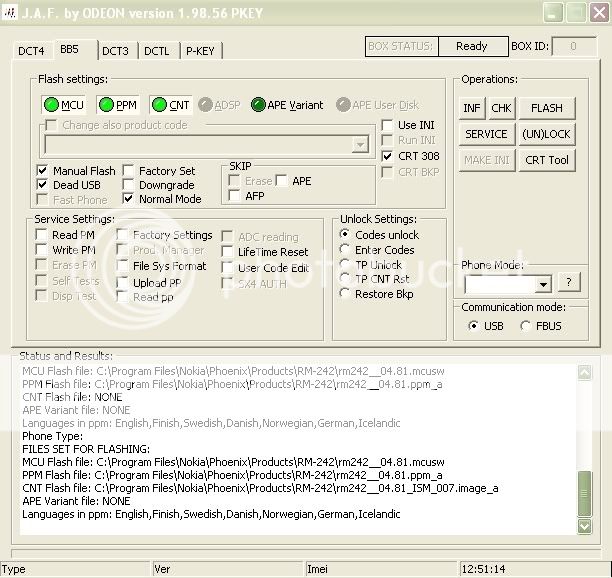Click the Status and Results scrollbar thumb
This screenshot has width=612, height=578.
point(584,494)
